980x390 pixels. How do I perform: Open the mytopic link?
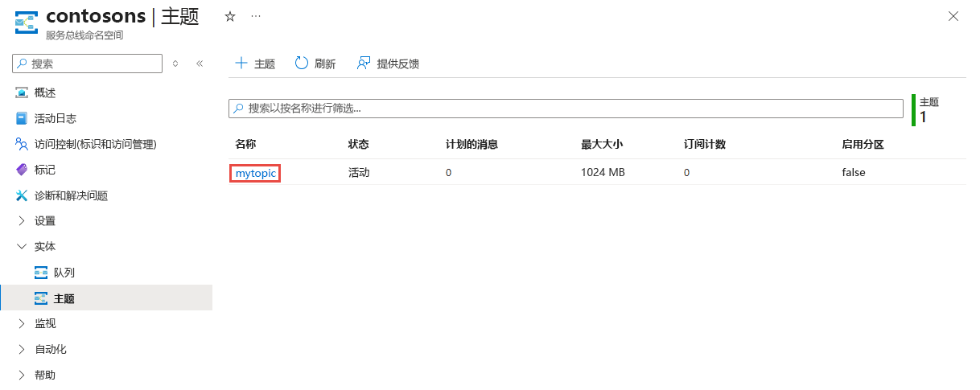[255, 172]
